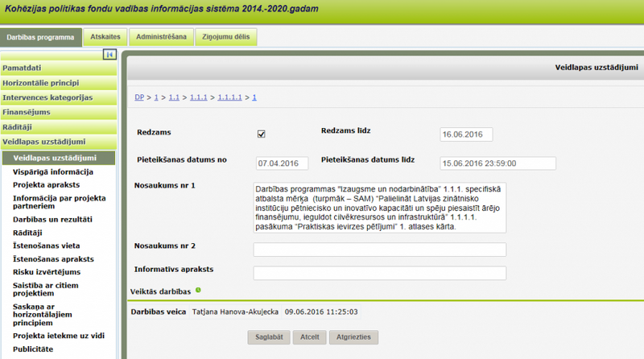Collapse Veidlapas uzstādījumi main section
644x359 pixels.
click(x=58, y=142)
